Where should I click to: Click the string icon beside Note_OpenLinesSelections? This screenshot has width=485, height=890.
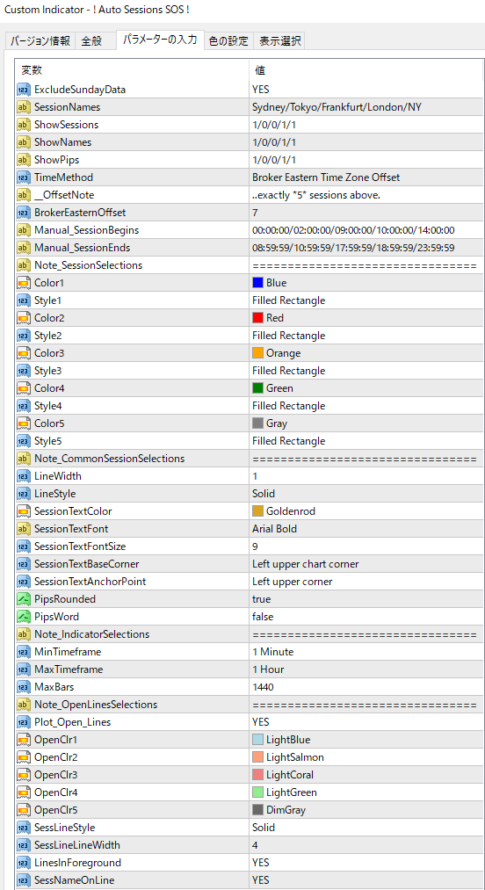[x=23, y=705]
